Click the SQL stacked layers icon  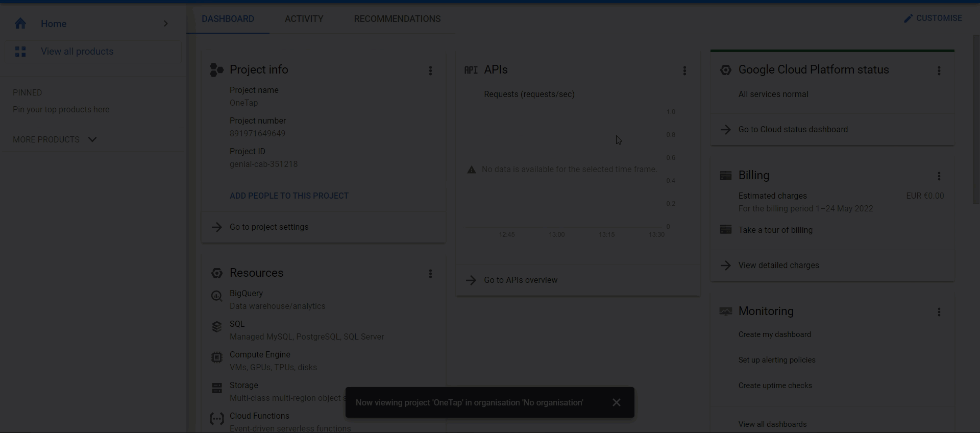coord(216,327)
